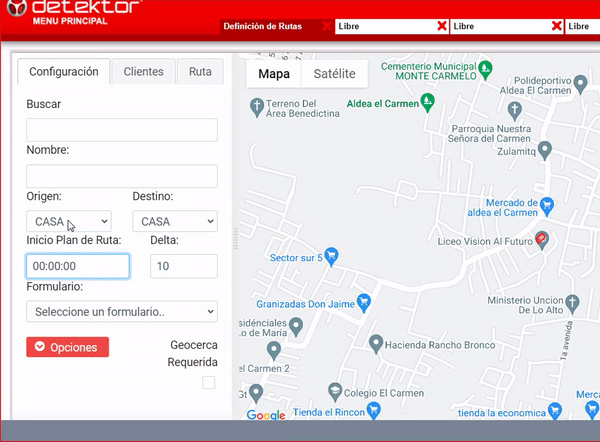Select the second Libre tab

point(501,26)
